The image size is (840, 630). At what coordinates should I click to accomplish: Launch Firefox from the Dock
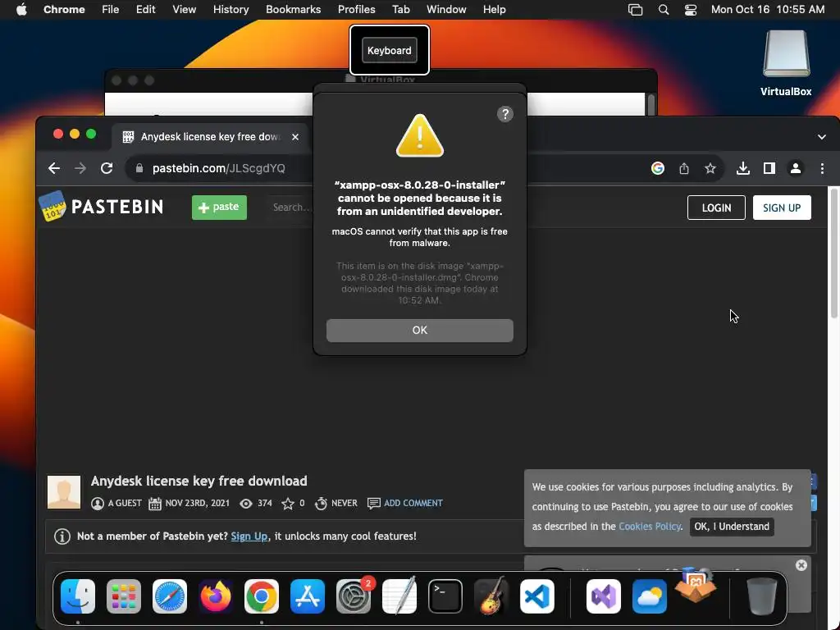pyautogui.click(x=216, y=596)
